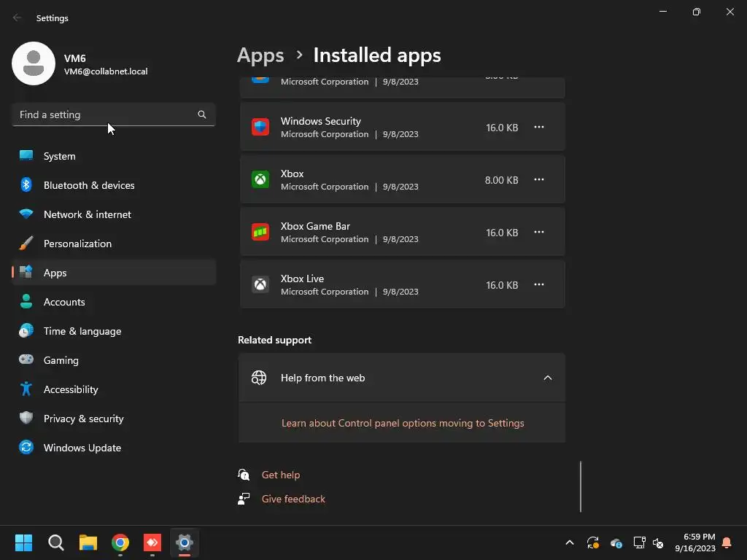This screenshot has width=747, height=560.
Task: Click the Settings gear taskbar icon
Action: (x=185, y=542)
